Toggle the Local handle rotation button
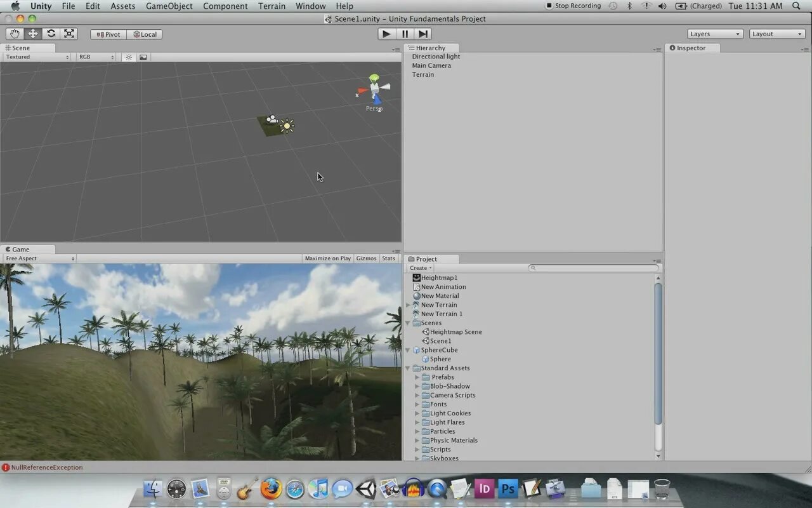812x508 pixels. pyautogui.click(x=145, y=34)
